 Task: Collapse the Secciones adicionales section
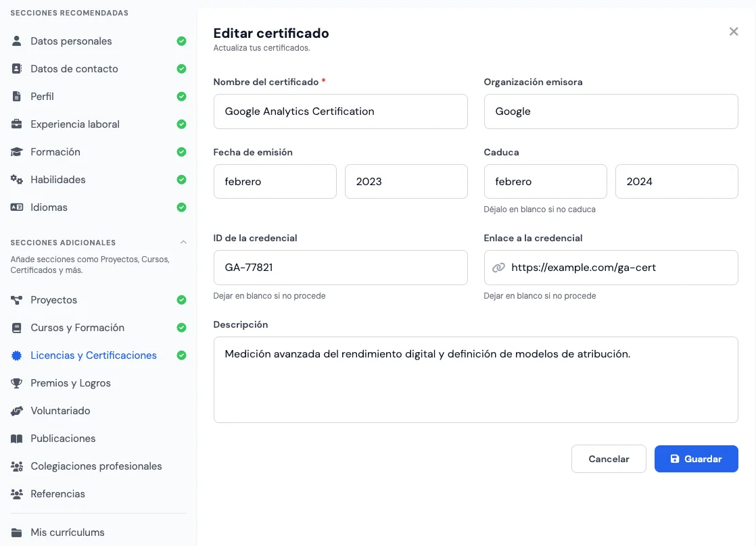183,243
